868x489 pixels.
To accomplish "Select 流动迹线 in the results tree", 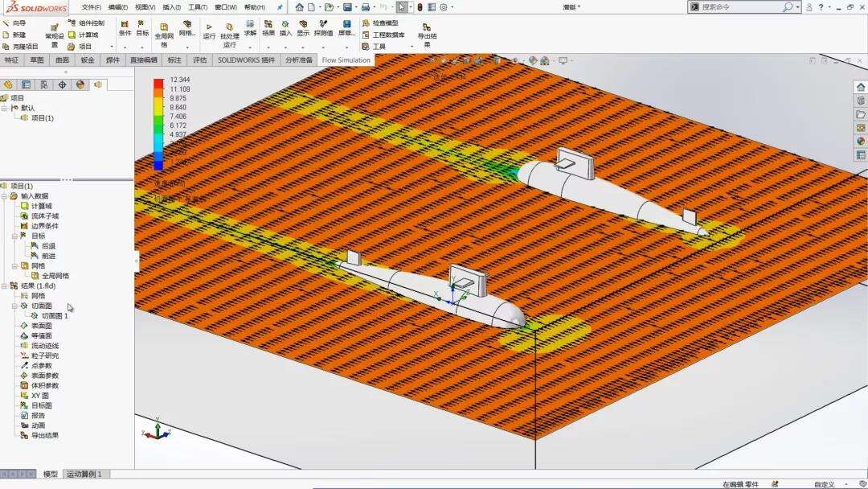I will coord(44,346).
